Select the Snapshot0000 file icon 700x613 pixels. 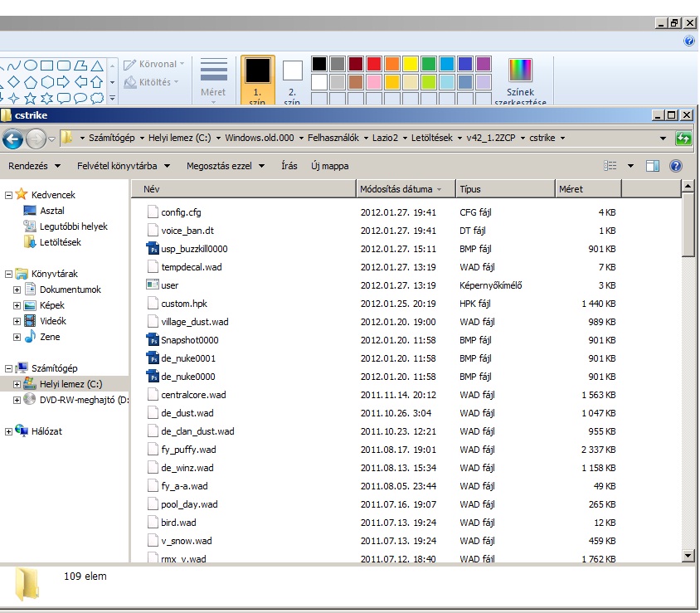point(153,340)
